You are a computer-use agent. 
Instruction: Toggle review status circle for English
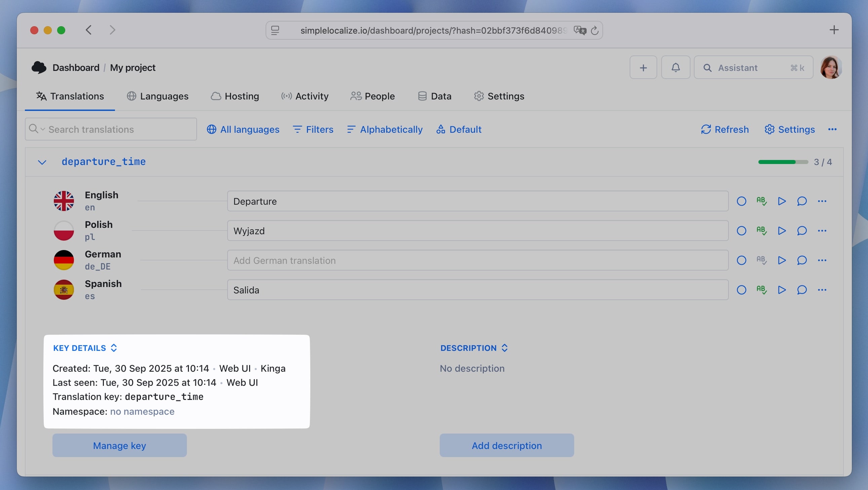coord(742,201)
